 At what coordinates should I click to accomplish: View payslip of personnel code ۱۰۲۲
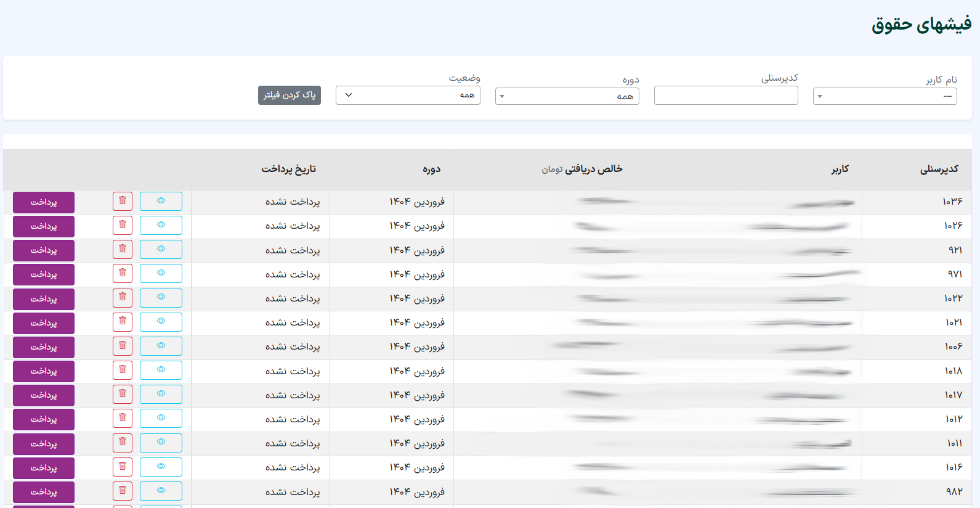[x=161, y=298]
